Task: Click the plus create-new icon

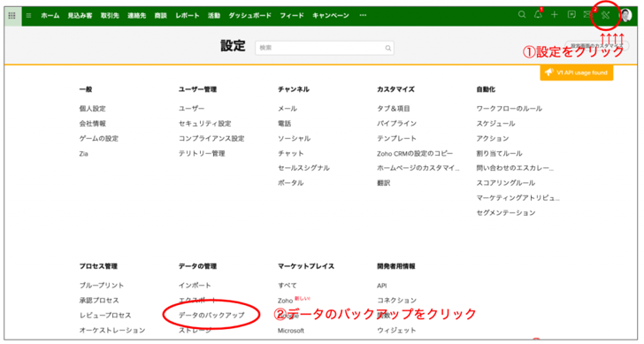Action: coord(555,15)
